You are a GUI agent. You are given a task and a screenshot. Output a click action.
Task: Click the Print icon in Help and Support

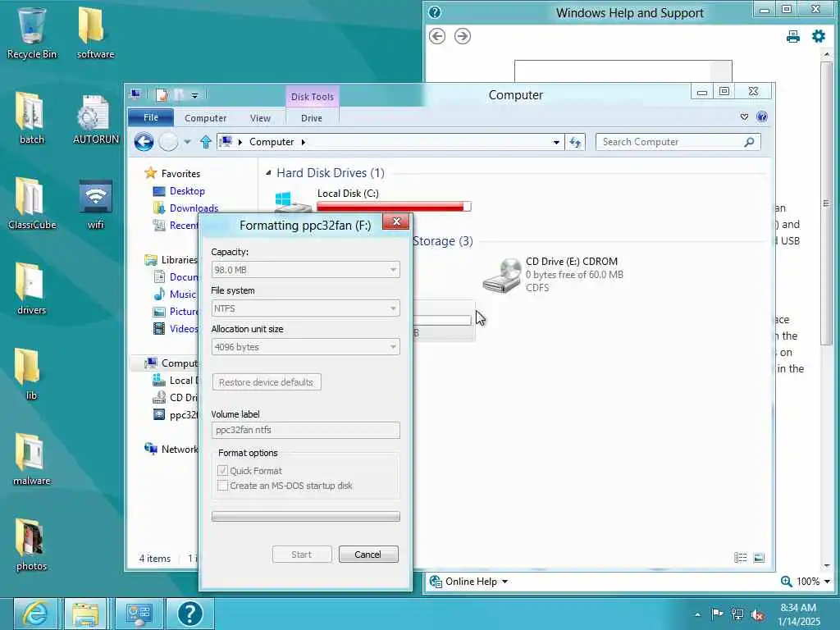coord(793,36)
